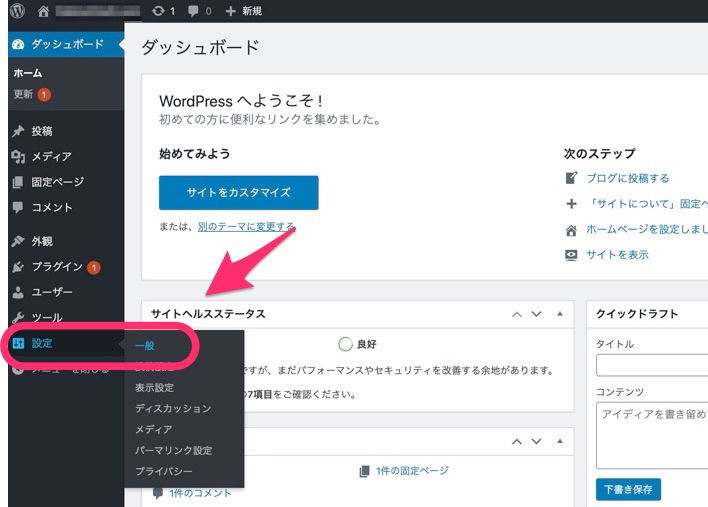The image size is (708, 507).
Task: Move サイトヘルスステータス panel down
Action: [536, 314]
